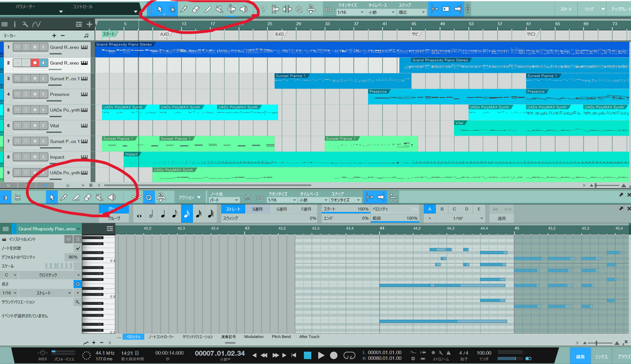Screen dimensions: 631x364
Task: Switch to the Pitch Bend lane tab
Action: pyautogui.click(x=281, y=337)
